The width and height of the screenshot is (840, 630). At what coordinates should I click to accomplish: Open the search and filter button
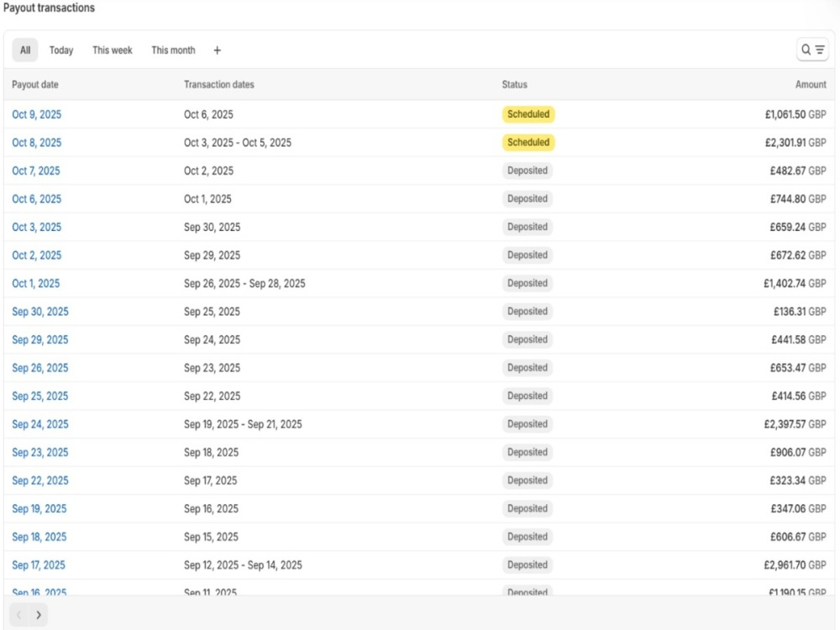812,50
